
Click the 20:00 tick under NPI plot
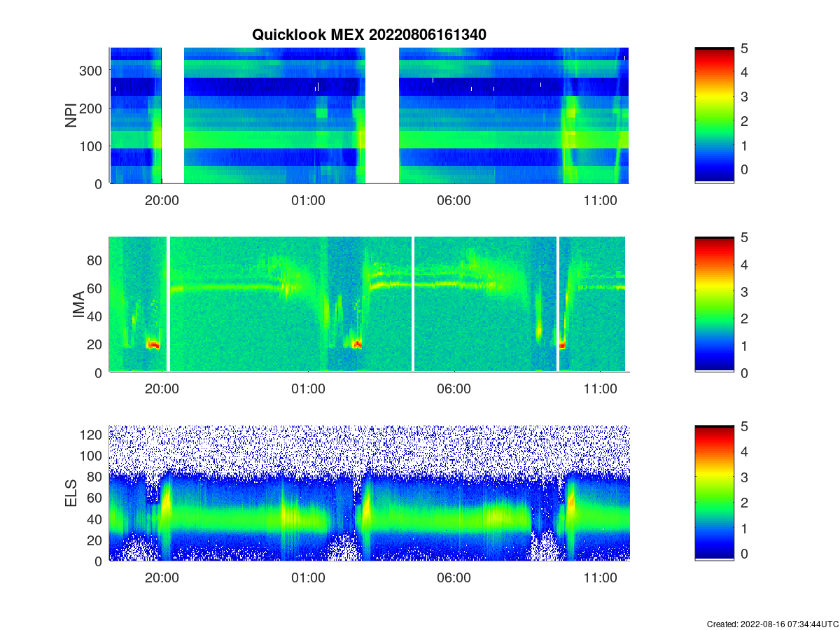click(x=162, y=200)
